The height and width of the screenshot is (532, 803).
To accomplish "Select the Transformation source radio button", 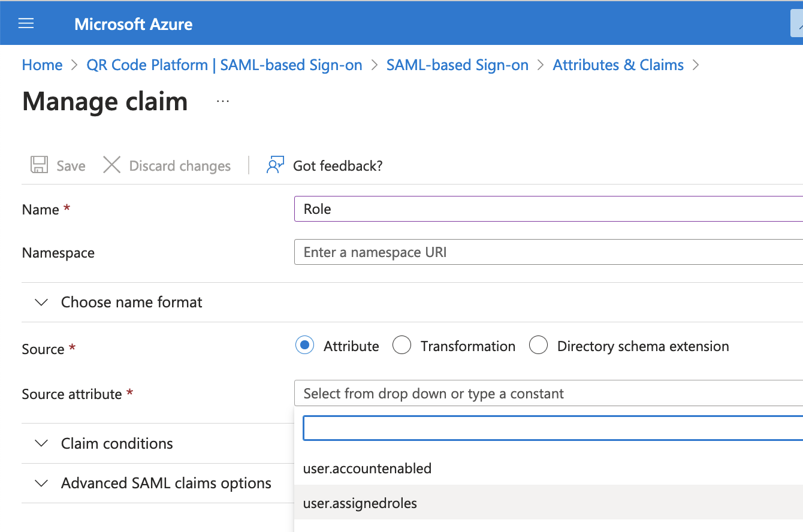I will click(x=402, y=346).
